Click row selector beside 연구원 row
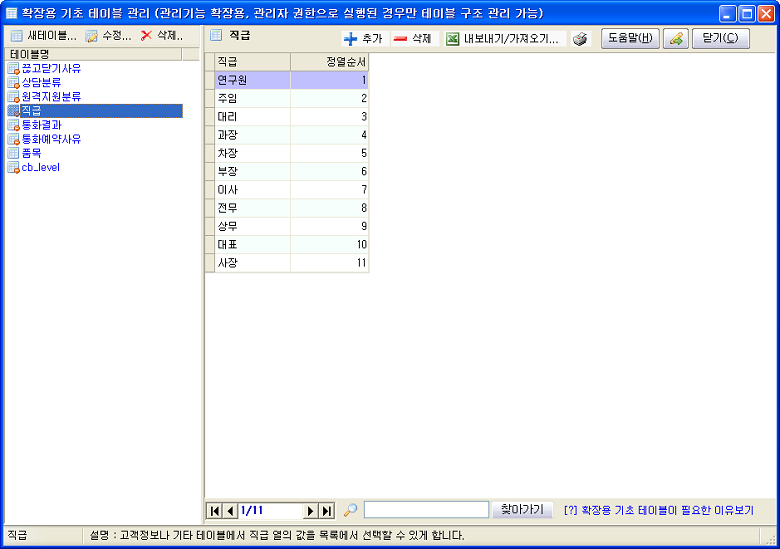780x549 pixels. 210,80
